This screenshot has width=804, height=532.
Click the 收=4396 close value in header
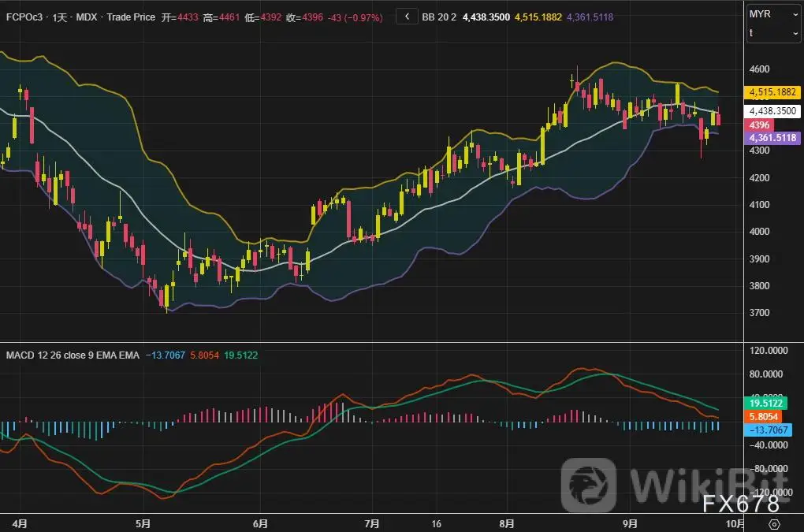point(304,17)
